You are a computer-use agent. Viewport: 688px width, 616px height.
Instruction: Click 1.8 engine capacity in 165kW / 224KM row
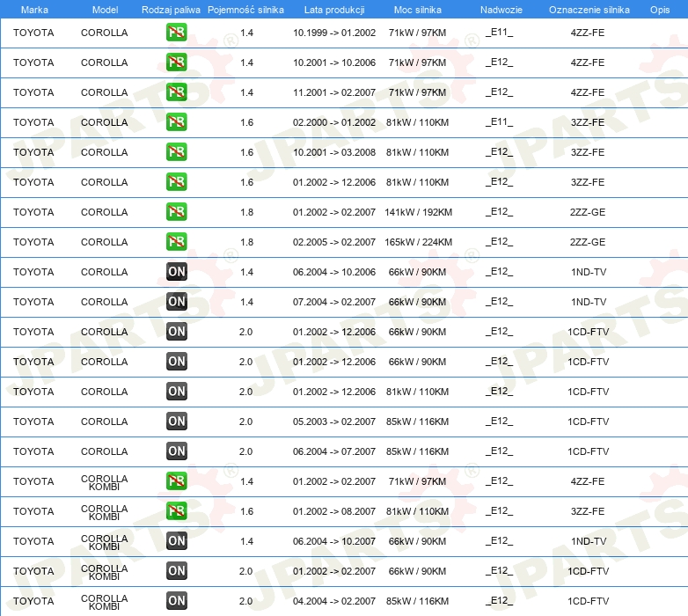(x=246, y=242)
